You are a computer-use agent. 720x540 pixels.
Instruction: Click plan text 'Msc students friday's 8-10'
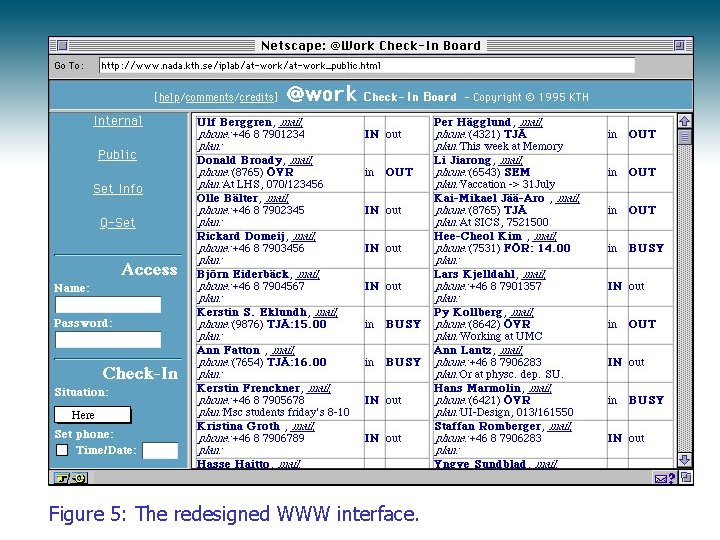[x=286, y=412]
